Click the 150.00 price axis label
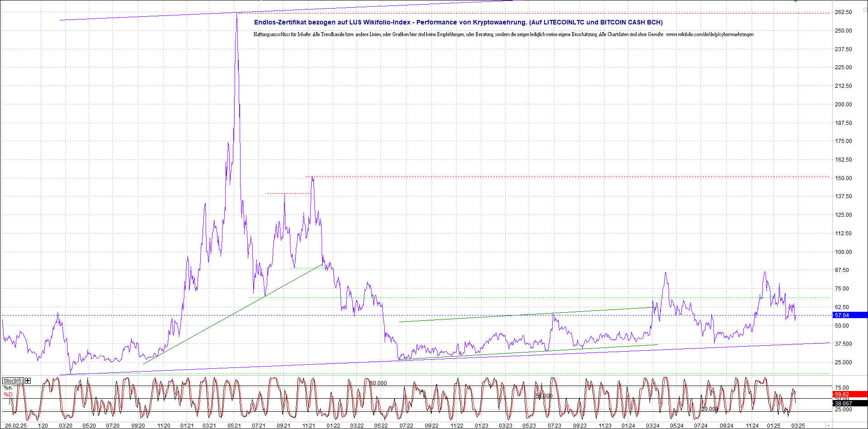This screenshot has width=868, height=429. click(x=843, y=178)
